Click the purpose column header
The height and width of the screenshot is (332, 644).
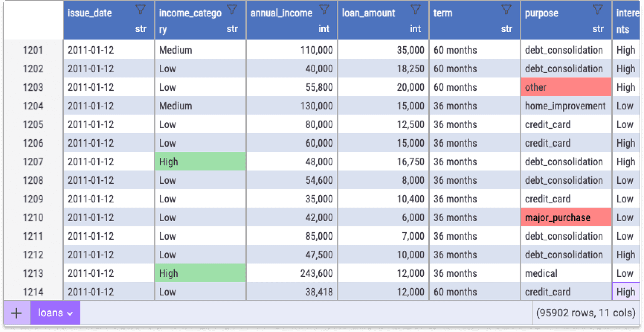541,13
